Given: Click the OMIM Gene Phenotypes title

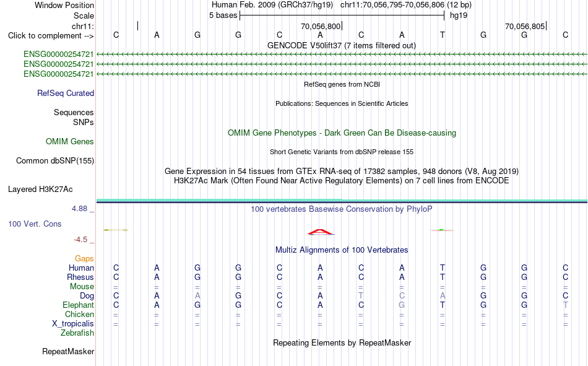Looking at the screenshot, I should click(x=342, y=133).
